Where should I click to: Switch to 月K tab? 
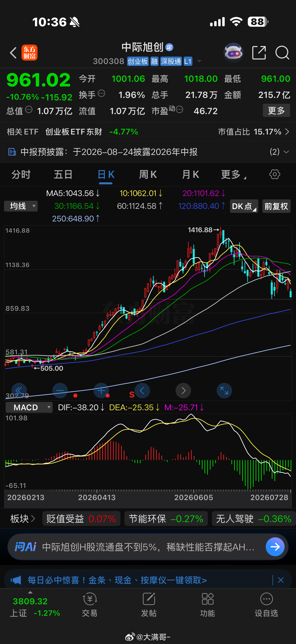click(190, 174)
